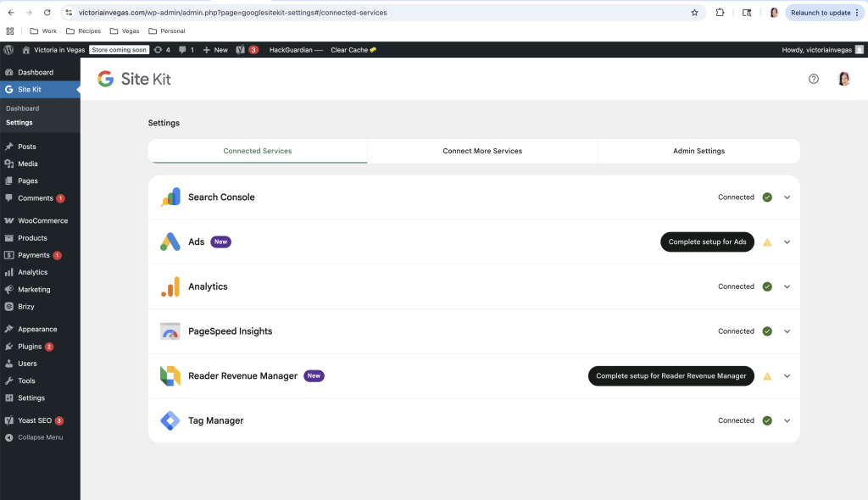Click Complete setup for Reader Revenue Manager
This screenshot has width=868, height=500.
point(670,376)
